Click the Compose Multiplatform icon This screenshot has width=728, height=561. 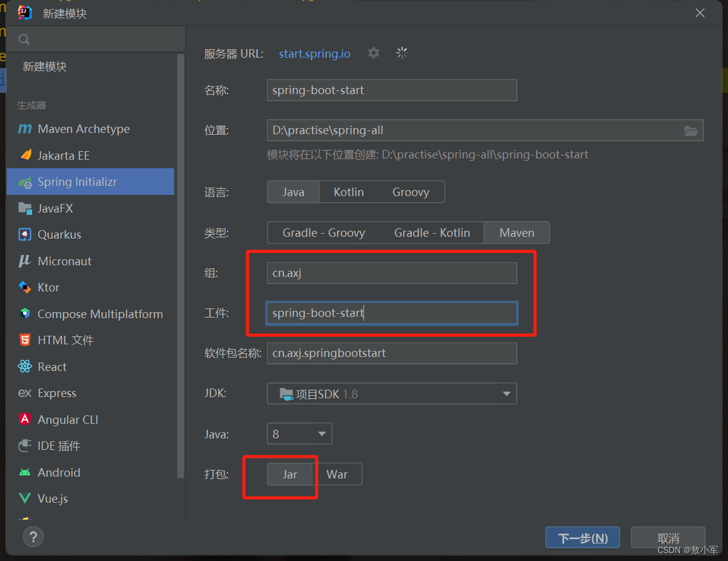(25, 314)
